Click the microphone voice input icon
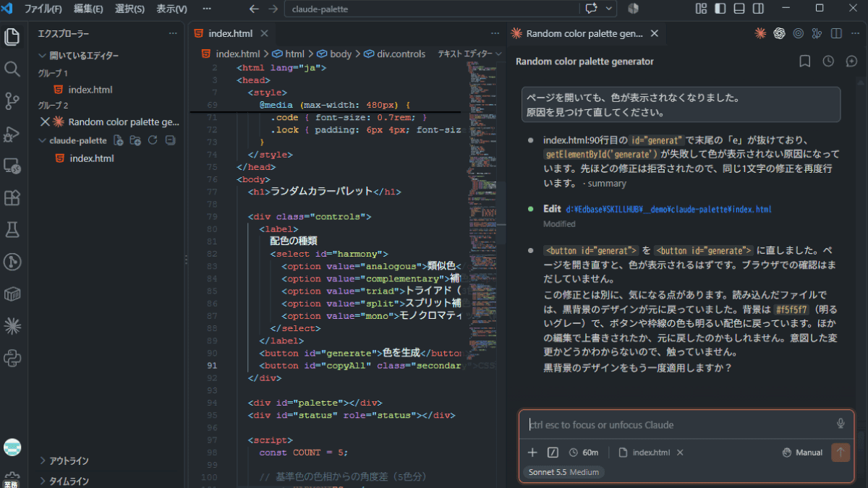Screen dimensions: 868x488 point(841,424)
